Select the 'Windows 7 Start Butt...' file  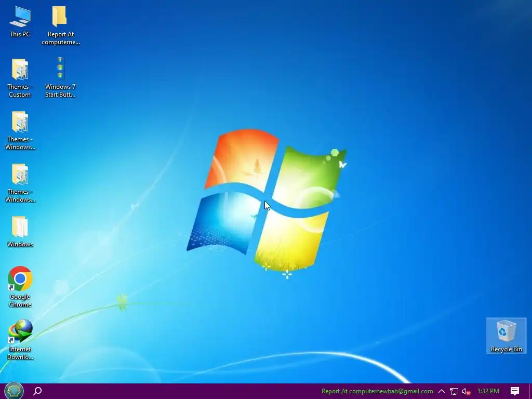tap(60, 77)
